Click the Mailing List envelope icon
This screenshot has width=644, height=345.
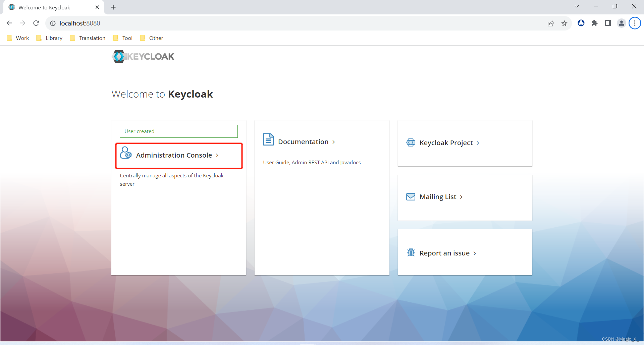[x=411, y=197]
